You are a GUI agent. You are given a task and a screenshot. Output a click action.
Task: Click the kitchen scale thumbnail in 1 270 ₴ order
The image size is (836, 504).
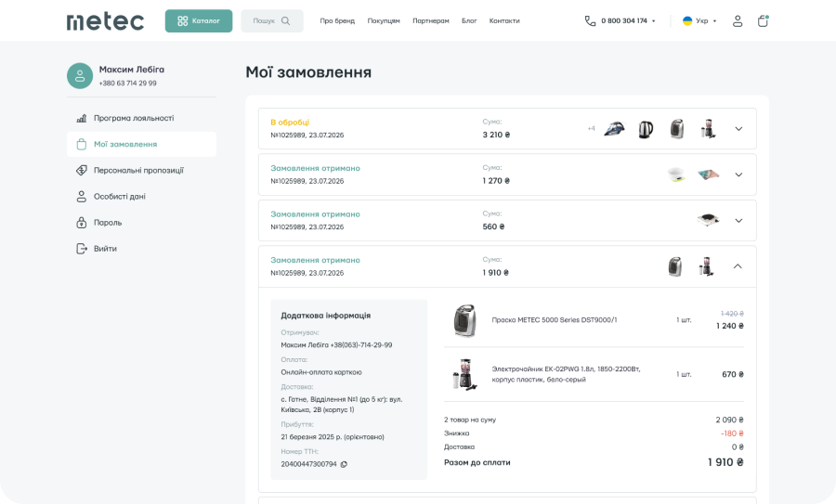676,174
